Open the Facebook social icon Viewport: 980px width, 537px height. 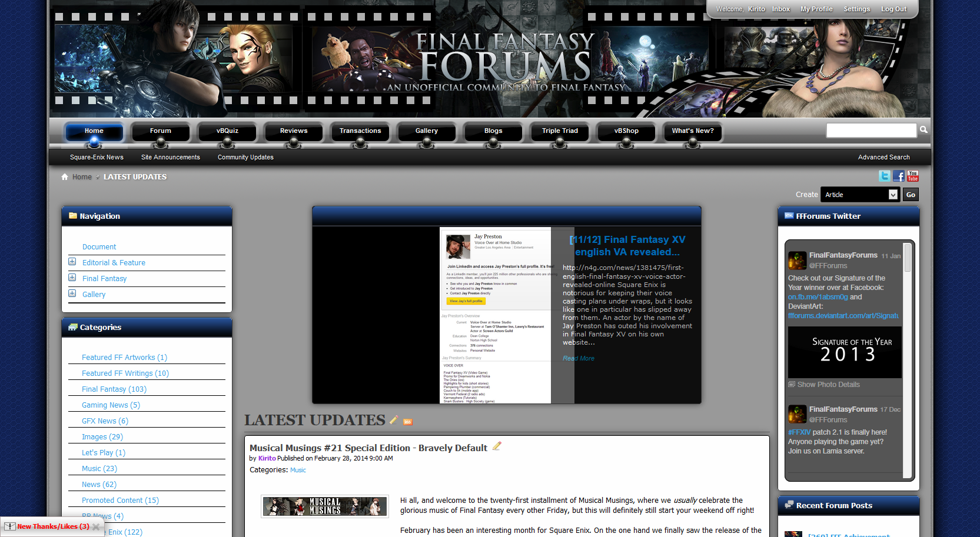[899, 176]
